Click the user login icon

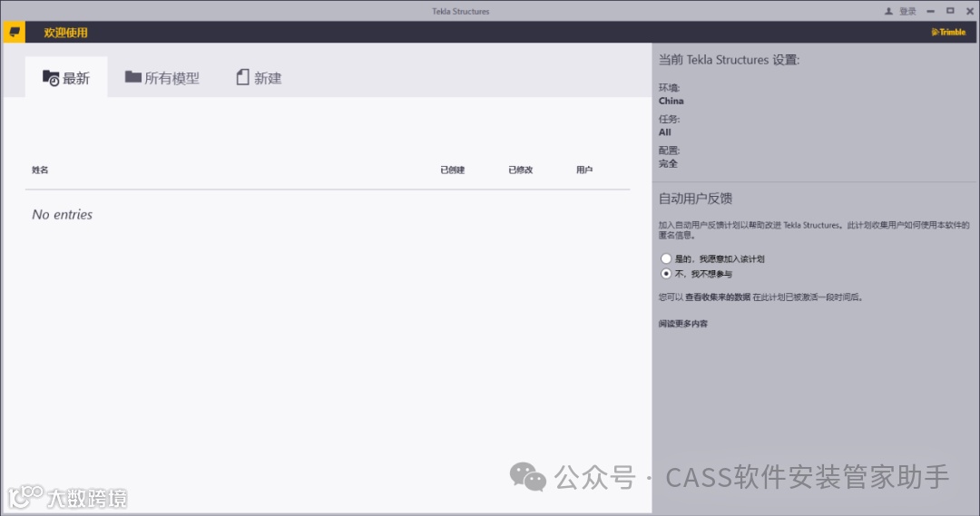(x=888, y=11)
